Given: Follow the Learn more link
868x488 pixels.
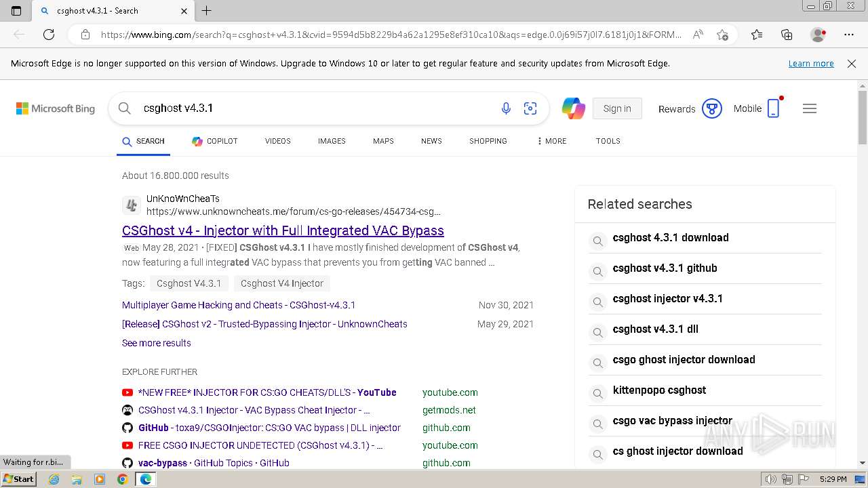Looking at the screenshot, I should point(811,64).
